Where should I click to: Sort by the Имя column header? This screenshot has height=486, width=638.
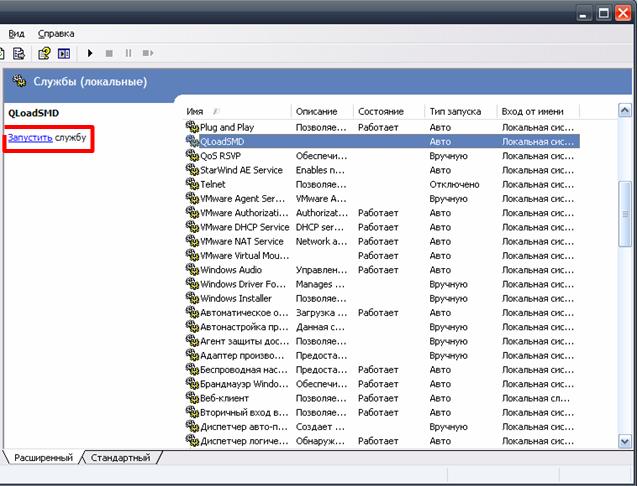point(237,111)
